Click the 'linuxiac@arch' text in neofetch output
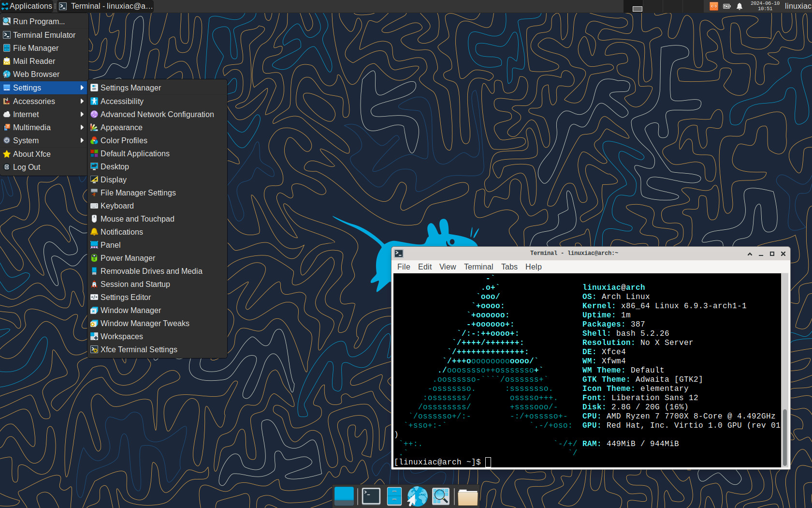 click(613, 287)
